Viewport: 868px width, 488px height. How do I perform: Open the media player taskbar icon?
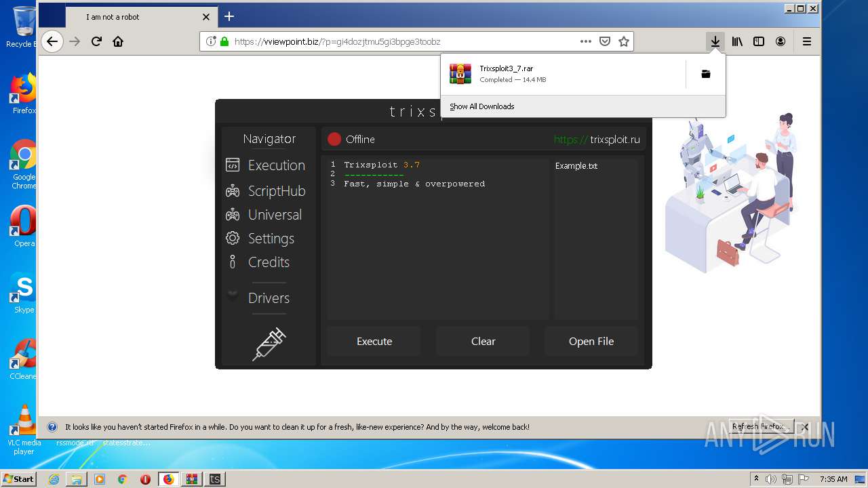pyautogui.click(x=100, y=479)
